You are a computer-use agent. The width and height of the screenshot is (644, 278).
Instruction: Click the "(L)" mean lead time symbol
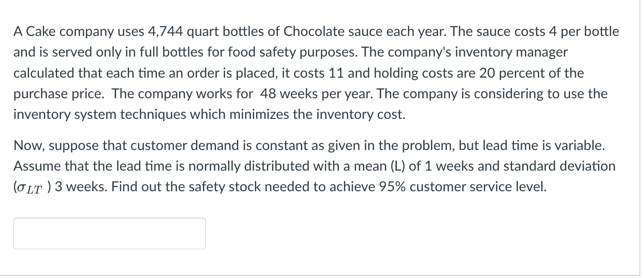398,166
